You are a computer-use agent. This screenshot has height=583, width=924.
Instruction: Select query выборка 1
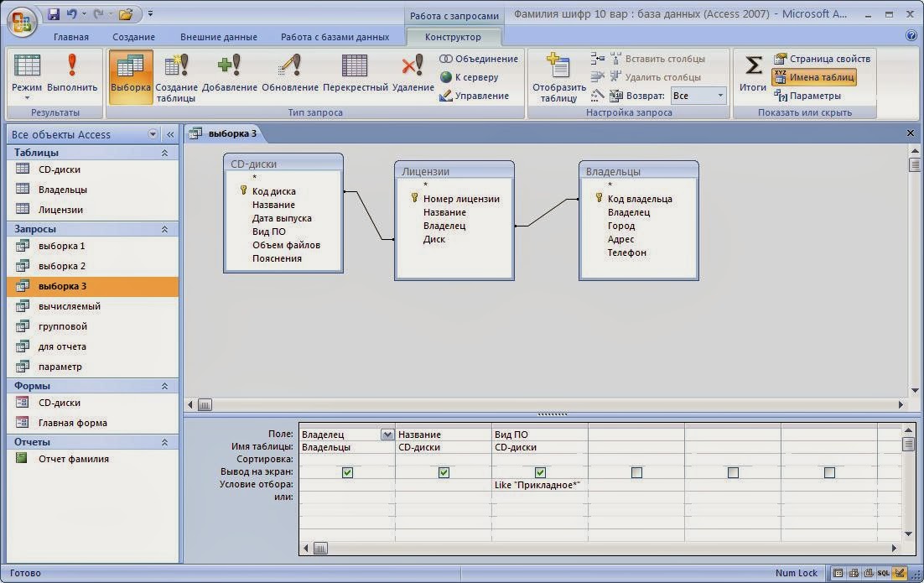pyautogui.click(x=92, y=247)
